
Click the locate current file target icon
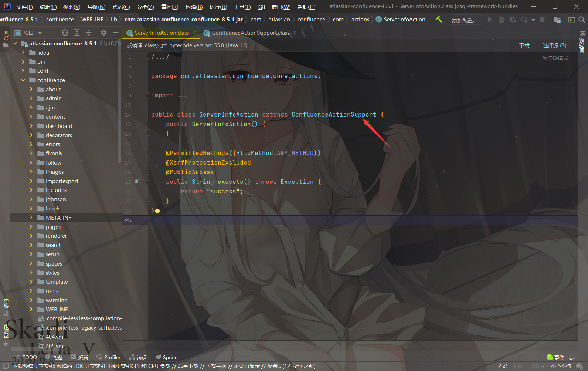pyautogui.click(x=65, y=33)
